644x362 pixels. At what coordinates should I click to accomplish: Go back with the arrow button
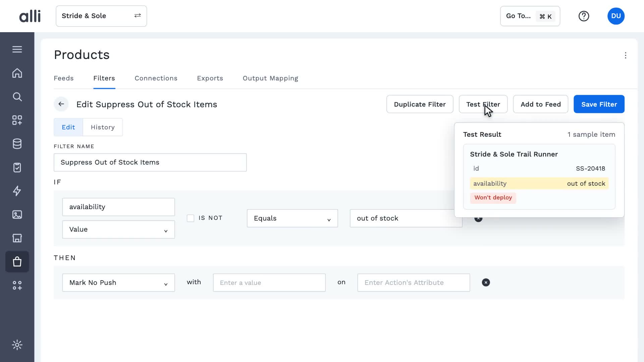[61, 104]
